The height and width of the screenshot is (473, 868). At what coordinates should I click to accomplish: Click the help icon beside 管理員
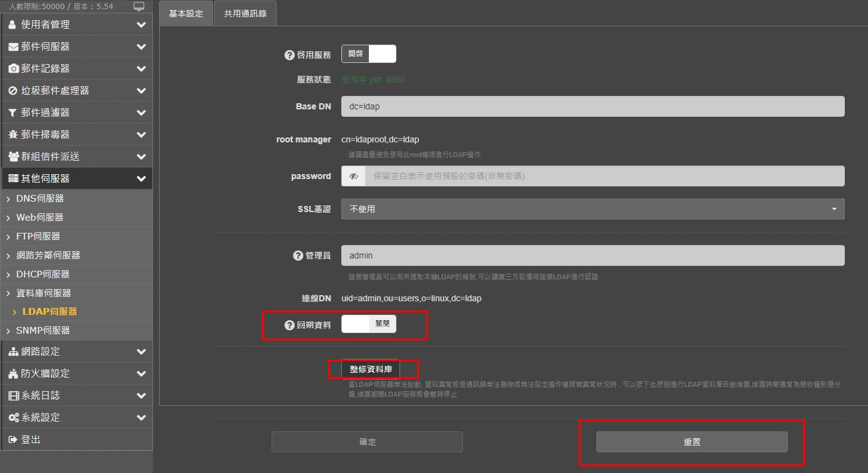[x=298, y=255]
